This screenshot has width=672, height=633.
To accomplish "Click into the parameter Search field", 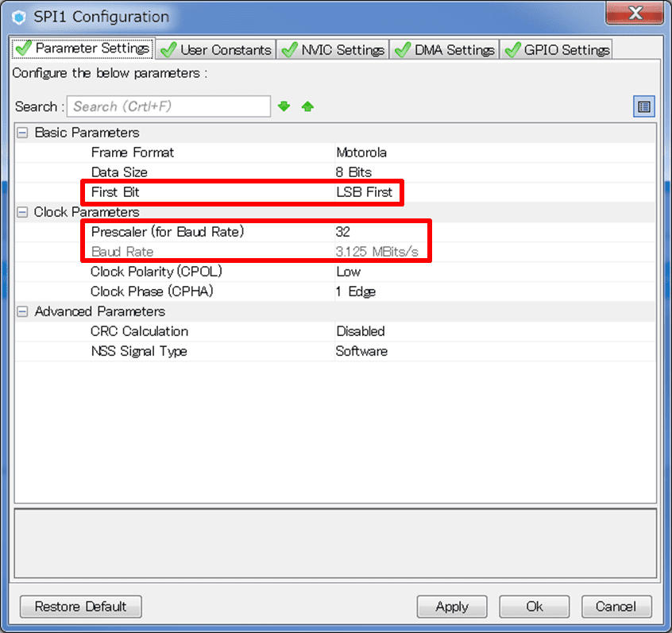I will (x=168, y=106).
